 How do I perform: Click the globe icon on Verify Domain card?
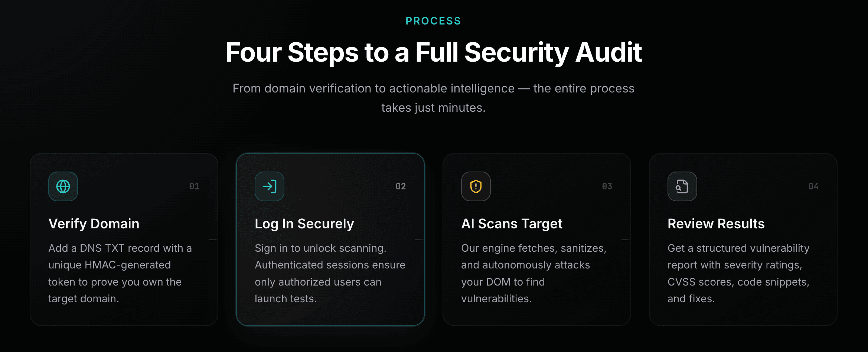click(63, 186)
